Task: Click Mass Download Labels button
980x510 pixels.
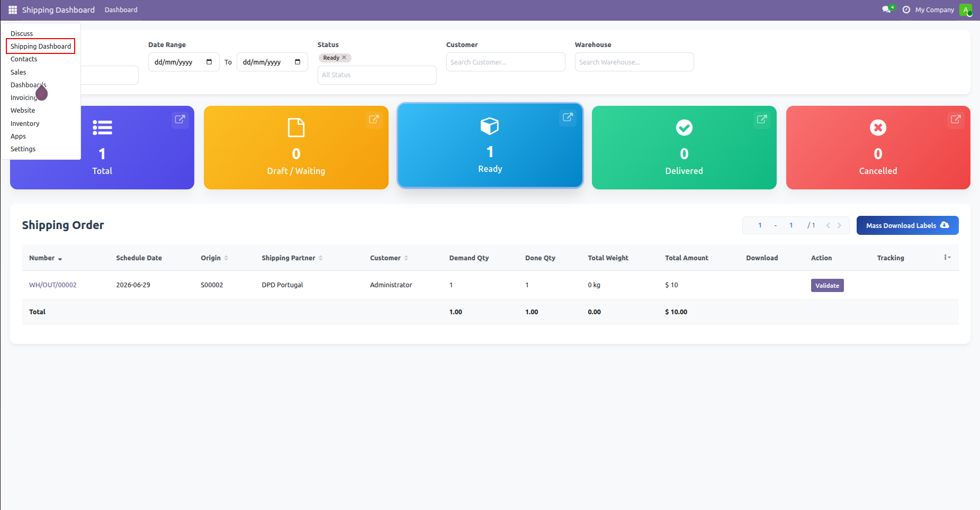Action: [907, 225]
